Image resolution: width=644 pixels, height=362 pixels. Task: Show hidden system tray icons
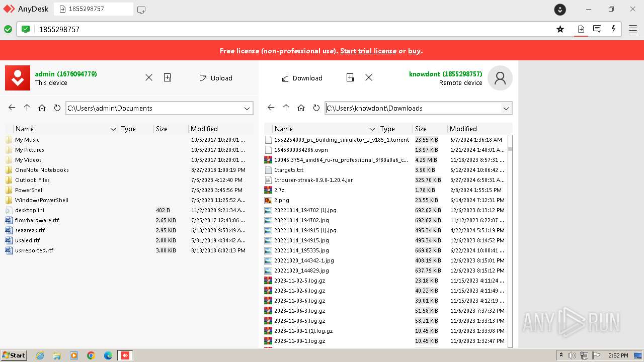(561, 355)
